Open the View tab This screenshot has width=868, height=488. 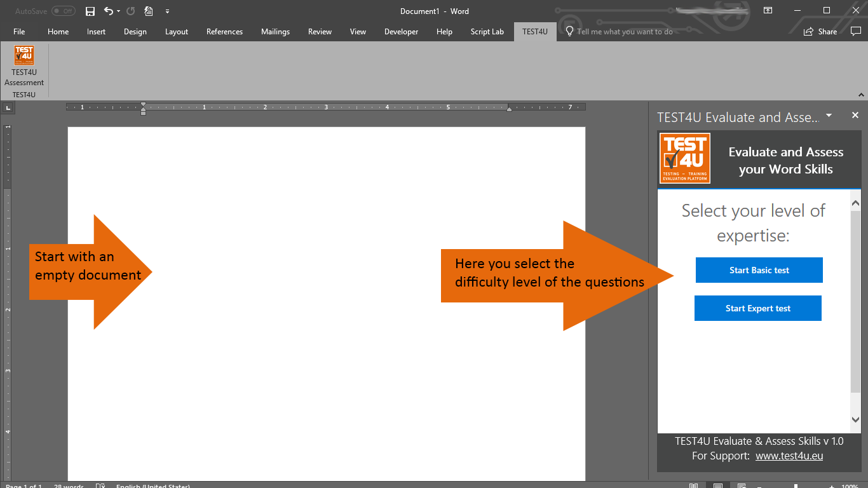[x=358, y=32]
